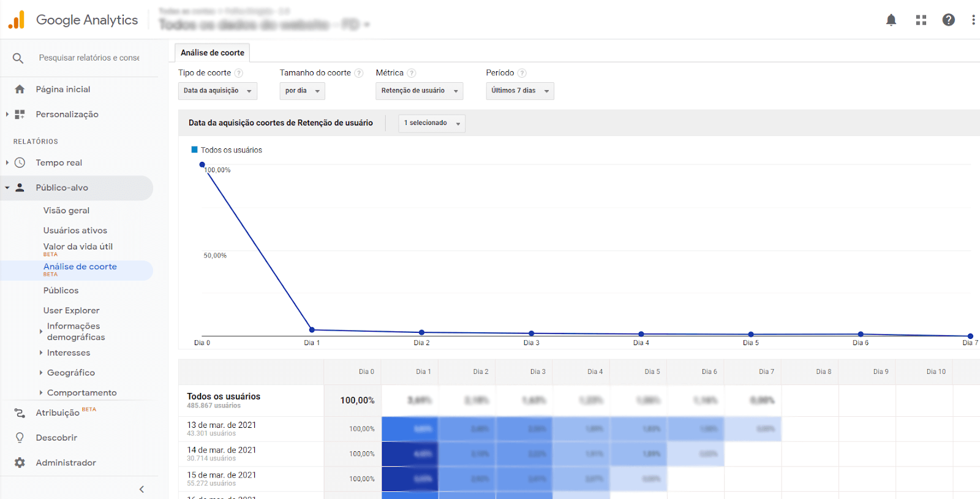Screen dimensions: 980x499
Task: Open the notifications bell icon
Action: click(x=891, y=20)
